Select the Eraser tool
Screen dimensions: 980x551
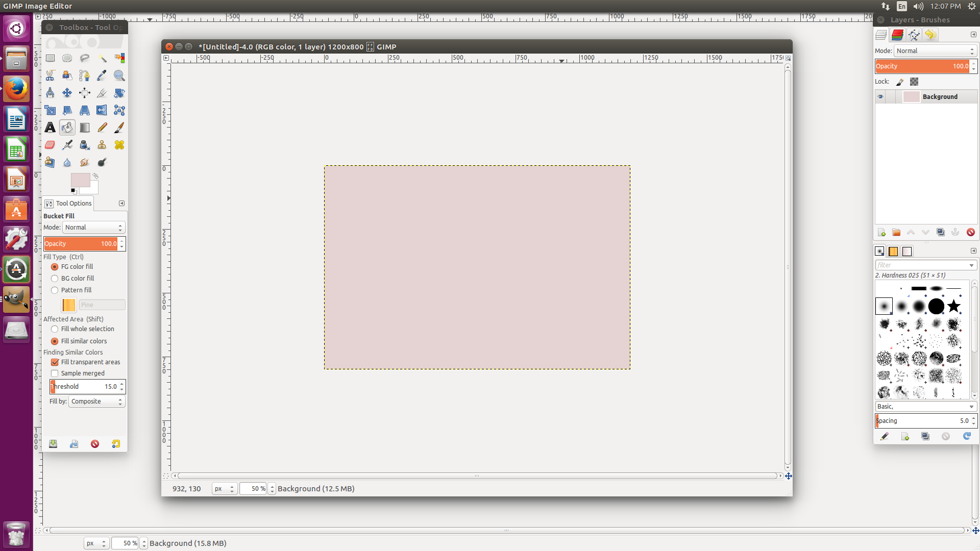[x=50, y=145]
